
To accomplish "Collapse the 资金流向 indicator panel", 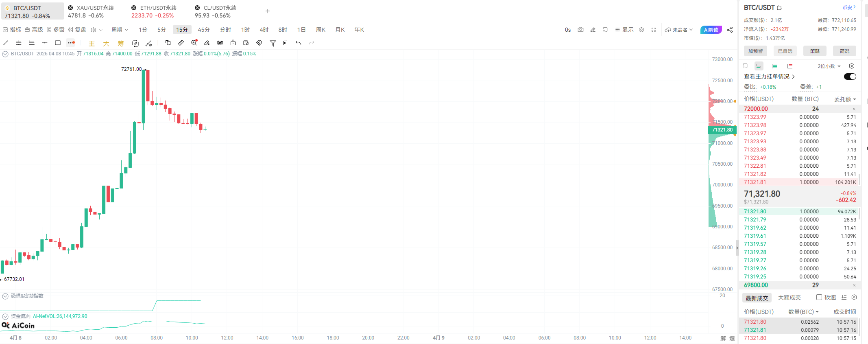I will point(5,316).
